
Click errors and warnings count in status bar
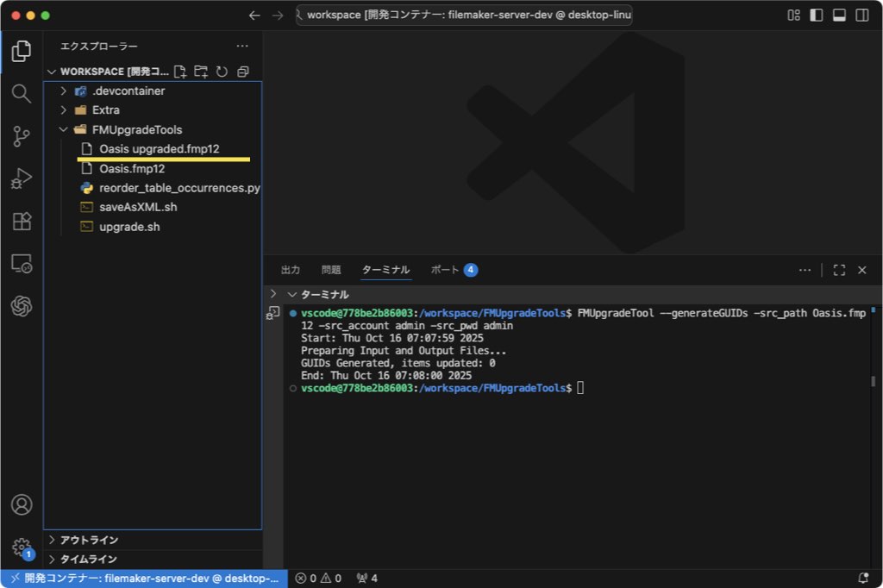coord(318,579)
